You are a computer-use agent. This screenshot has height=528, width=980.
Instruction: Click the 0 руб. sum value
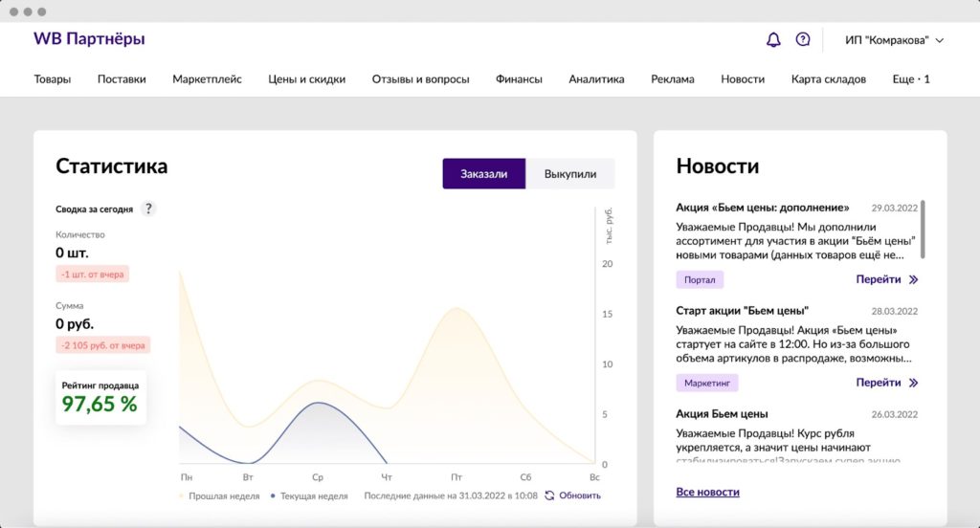click(75, 324)
